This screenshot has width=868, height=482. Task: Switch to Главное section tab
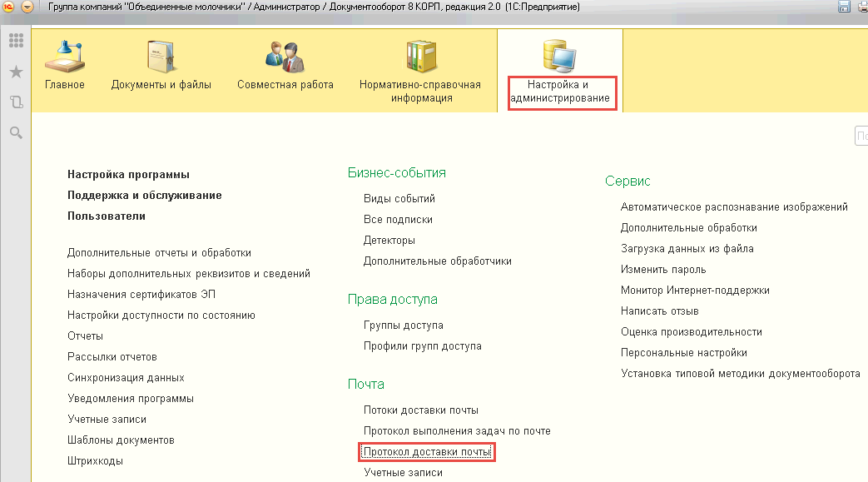pyautogui.click(x=65, y=85)
